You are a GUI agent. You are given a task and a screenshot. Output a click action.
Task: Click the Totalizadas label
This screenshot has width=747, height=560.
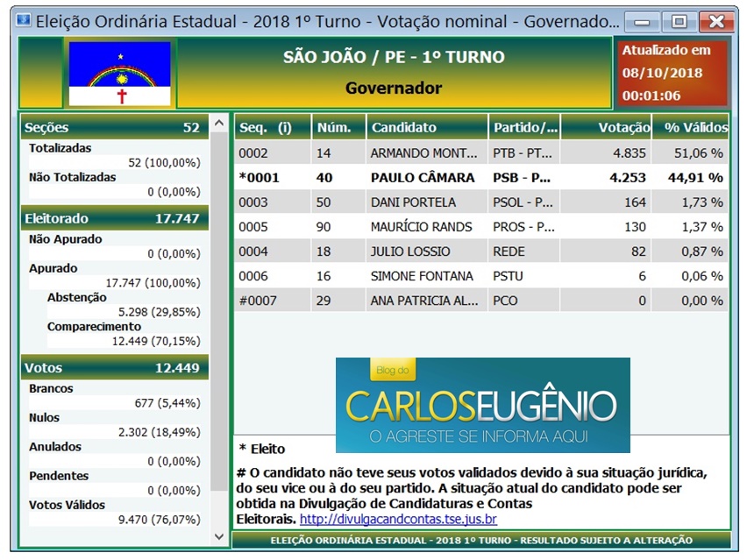60,148
